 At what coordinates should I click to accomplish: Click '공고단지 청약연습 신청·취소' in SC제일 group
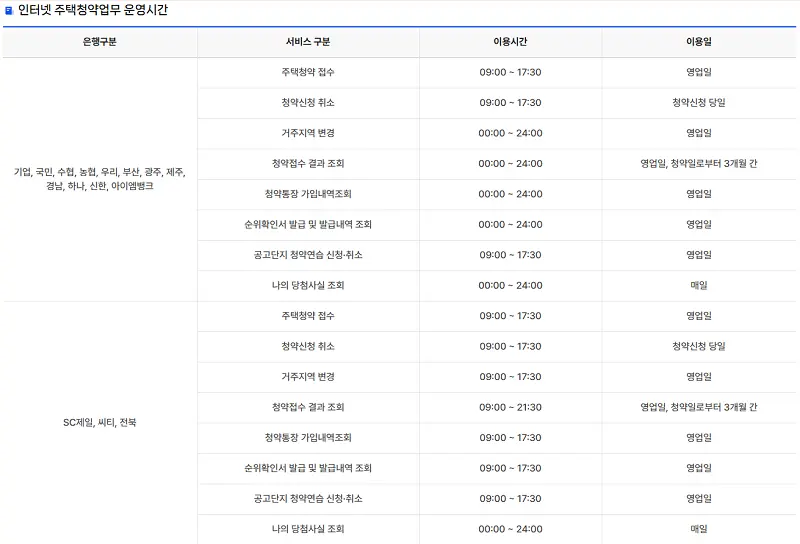pos(308,499)
